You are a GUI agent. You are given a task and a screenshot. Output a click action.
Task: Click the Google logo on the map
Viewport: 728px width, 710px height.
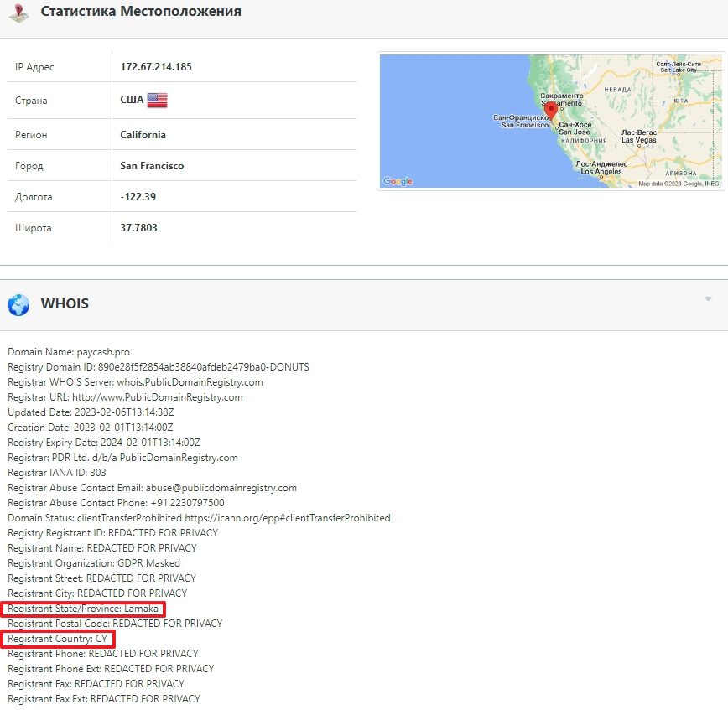pyautogui.click(x=398, y=181)
